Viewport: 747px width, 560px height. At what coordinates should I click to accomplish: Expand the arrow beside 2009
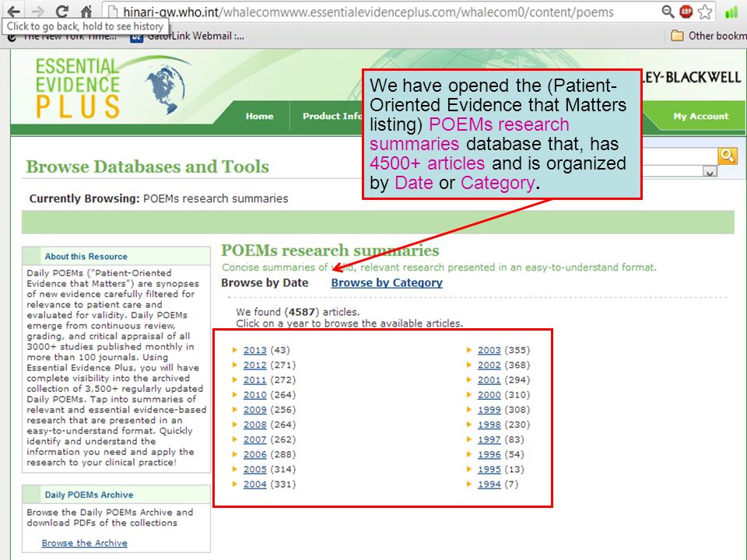(234, 410)
